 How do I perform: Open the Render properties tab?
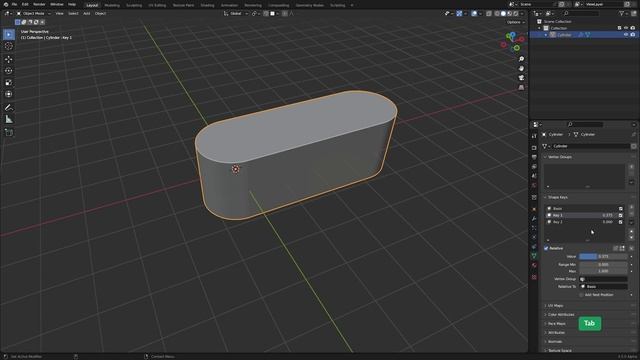click(534, 148)
